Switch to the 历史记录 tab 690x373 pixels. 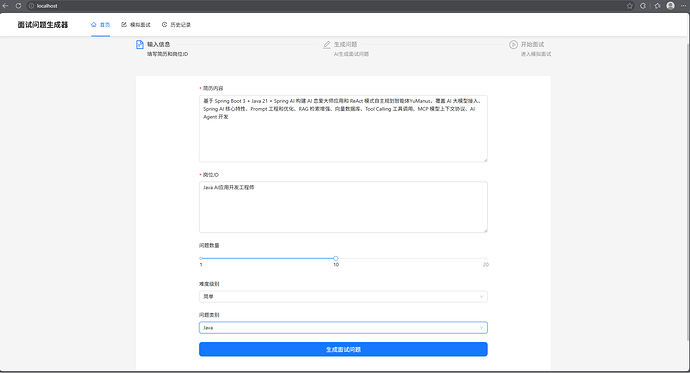tap(176, 25)
